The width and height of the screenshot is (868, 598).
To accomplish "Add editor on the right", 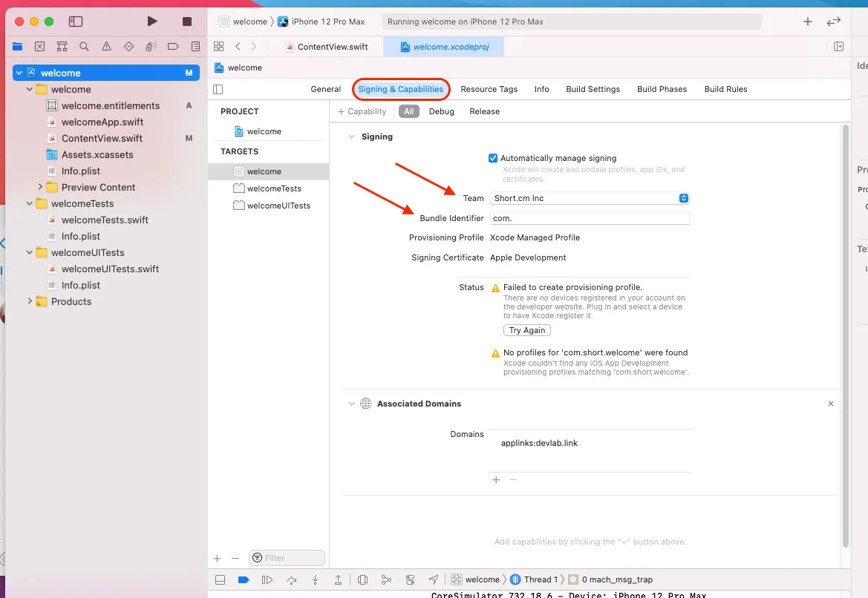I will click(x=838, y=47).
